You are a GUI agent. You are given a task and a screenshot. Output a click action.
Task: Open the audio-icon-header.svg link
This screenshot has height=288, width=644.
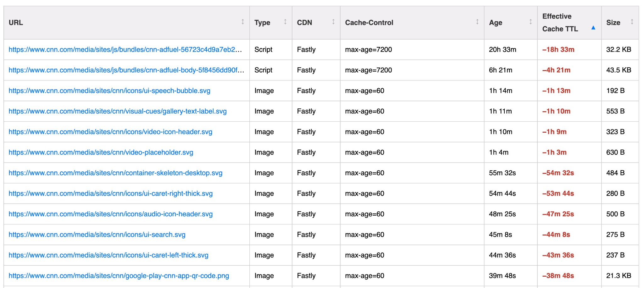111,214
